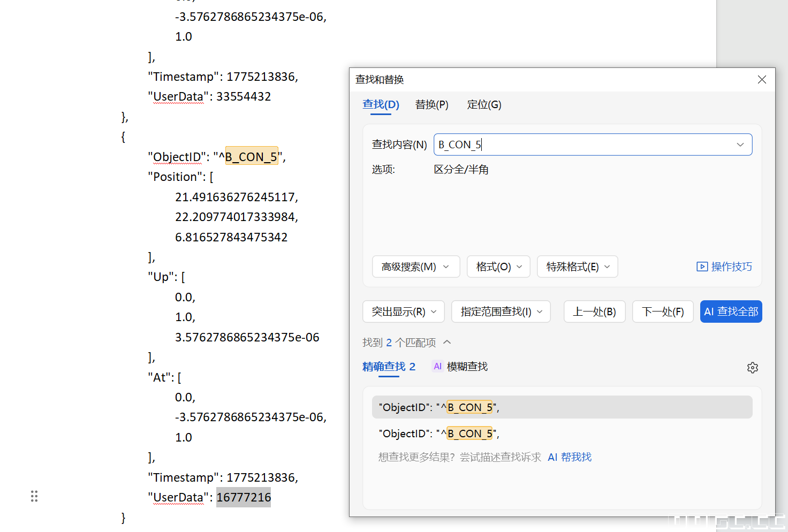Click the settings gear in results panel
Viewport: 788px width, 532px height.
click(752, 368)
